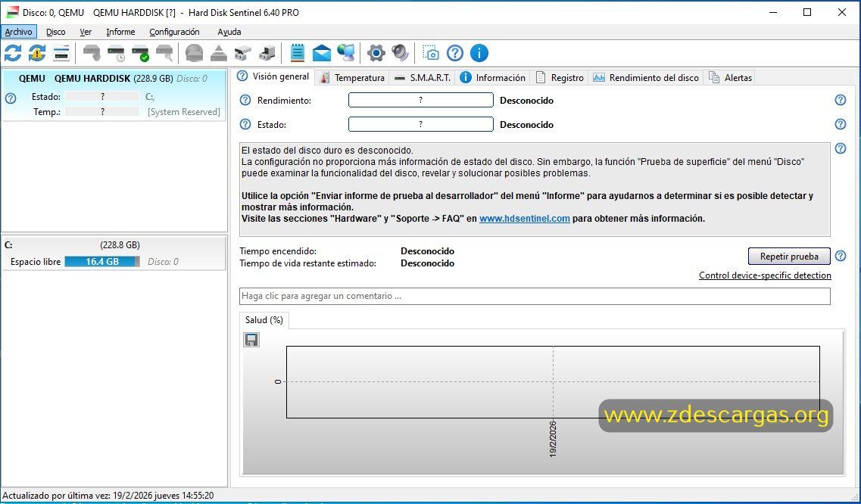Click the disk list panel icon in toolbar
Screen dimensions: 861x504
(61, 53)
